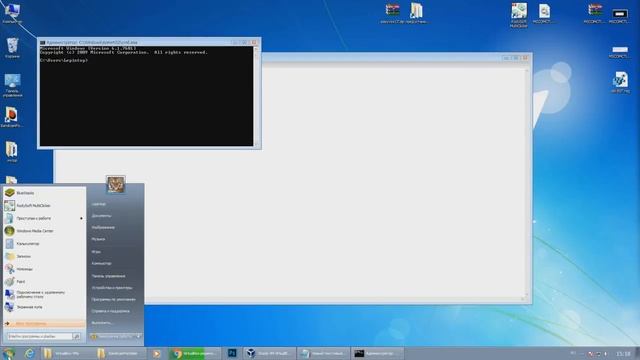Open Документы from Start menu right pane
Viewport: 640px width, 360px height.
coord(102,216)
